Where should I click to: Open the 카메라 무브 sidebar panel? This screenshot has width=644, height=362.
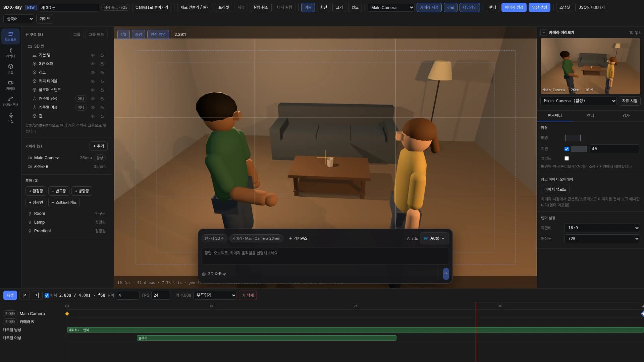click(10, 101)
